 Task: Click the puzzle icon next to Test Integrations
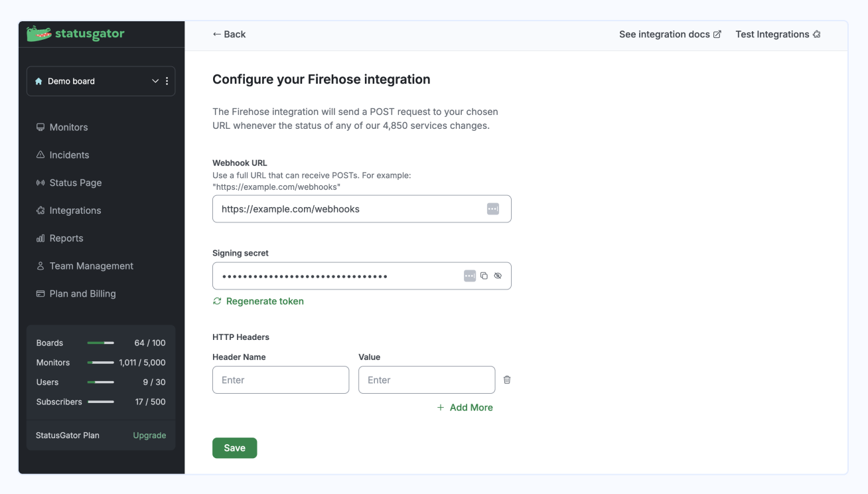point(816,35)
